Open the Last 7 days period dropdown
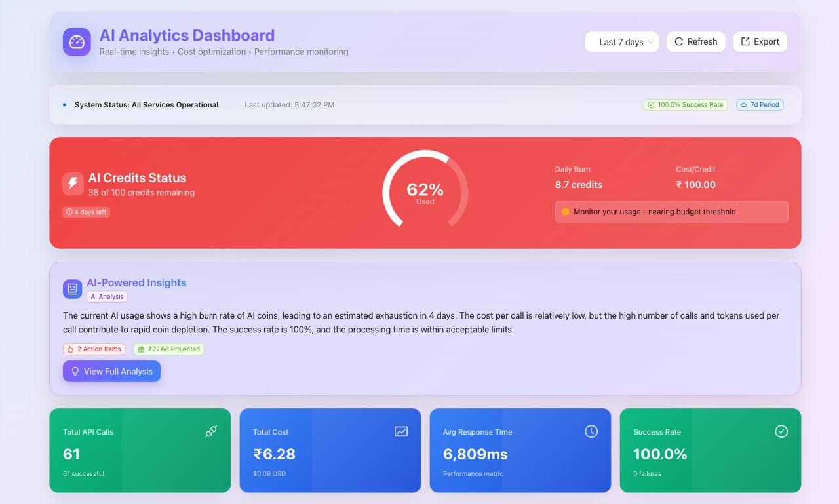 click(621, 42)
